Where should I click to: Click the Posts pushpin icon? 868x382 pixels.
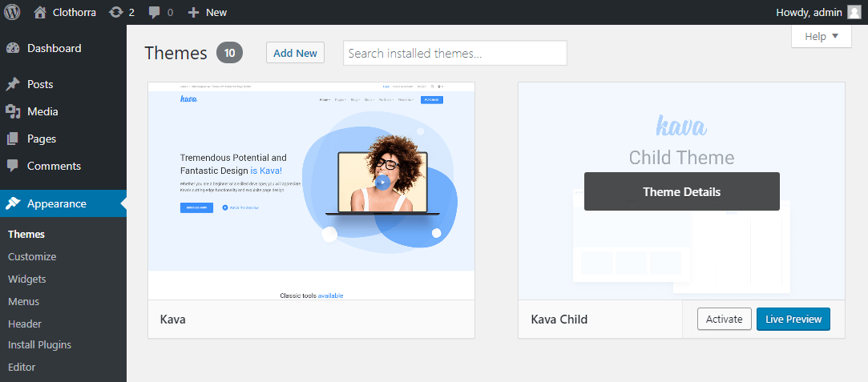point(13,84)
